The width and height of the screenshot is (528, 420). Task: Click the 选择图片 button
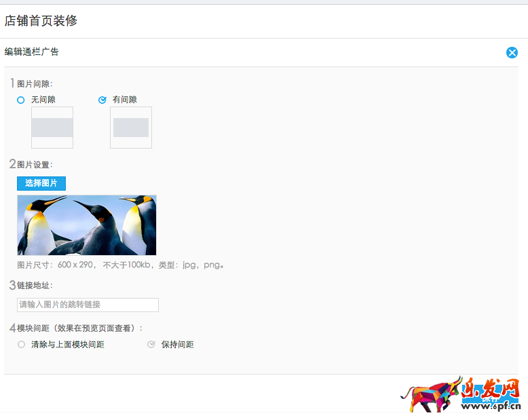(41, 183)
